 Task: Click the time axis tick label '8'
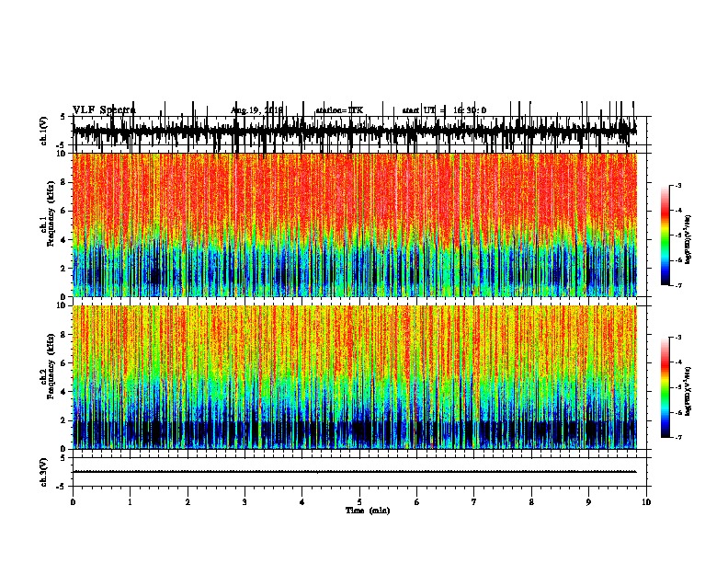[x=531, y=502]
